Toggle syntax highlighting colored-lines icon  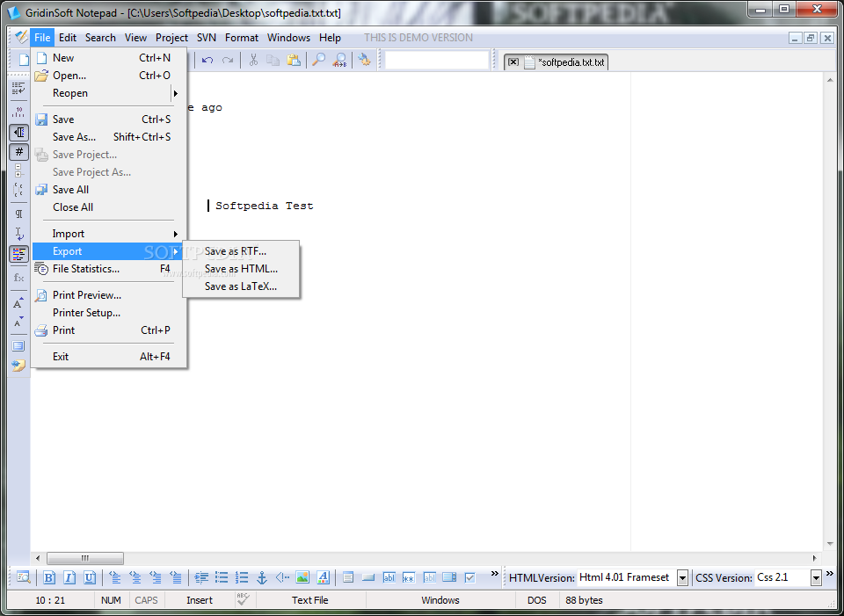coord(18,254)
